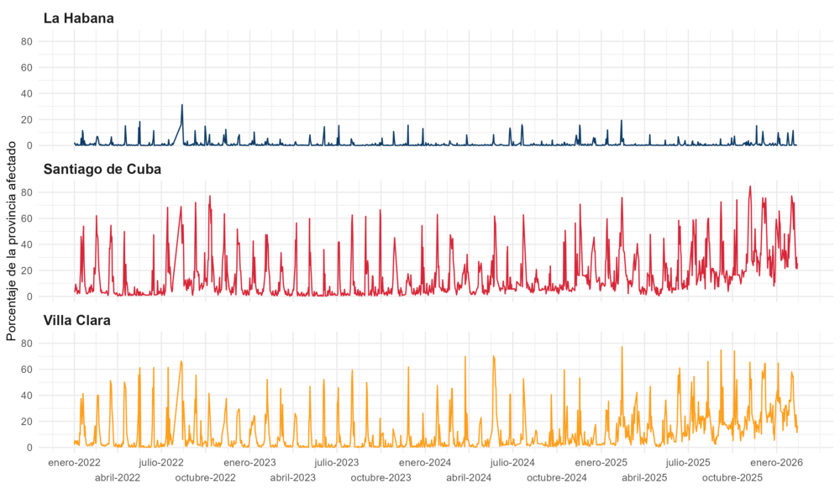Click the tallest peak in La Habana line
This screenshot has height=504, width=840.
point(181,105)
